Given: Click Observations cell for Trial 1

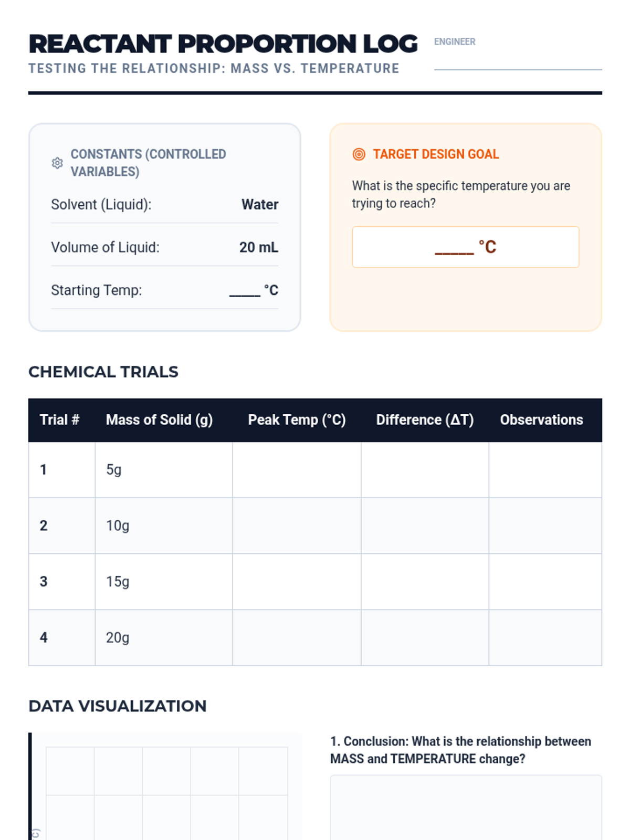Looking at the screenshot, I should pos(545,470).
